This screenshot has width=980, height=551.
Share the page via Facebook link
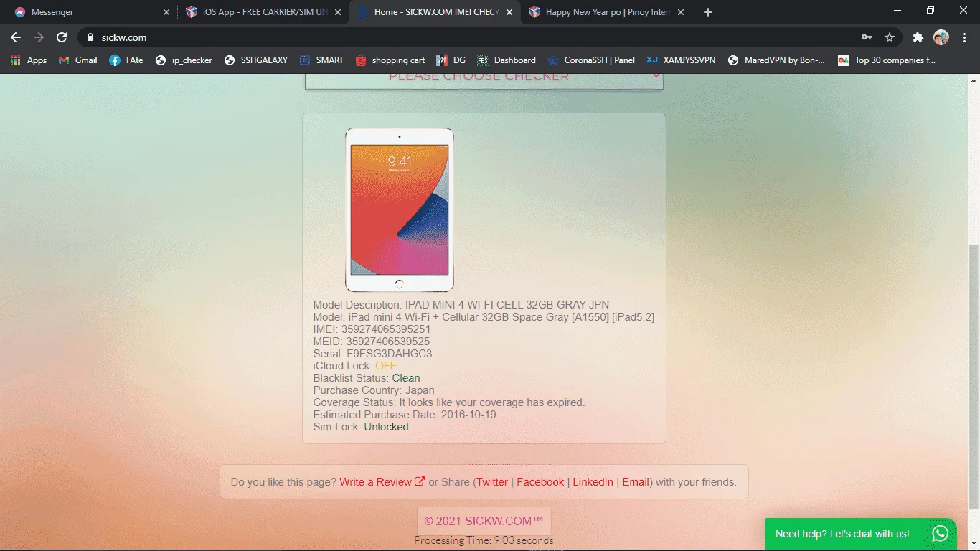540,482
